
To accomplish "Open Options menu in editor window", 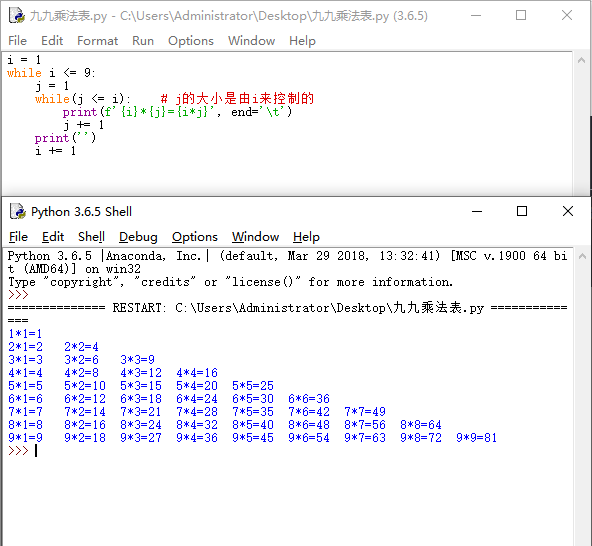I will [191, 40].
